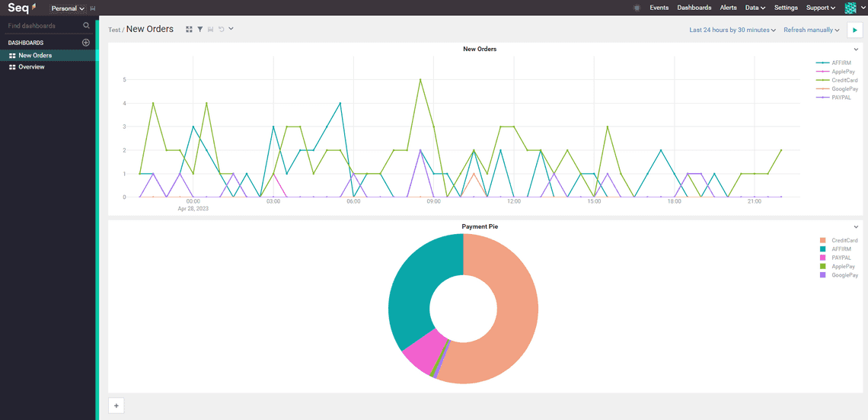Viewport: 868px width, 420px height.
Task: Open the Alerts page from top menu
Action: tap(728, 8)
